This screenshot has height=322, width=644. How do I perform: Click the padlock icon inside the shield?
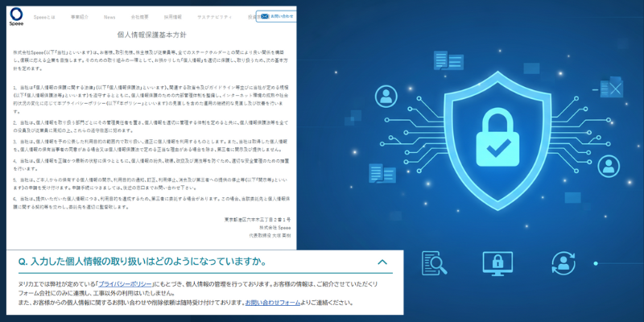(497, 138)
